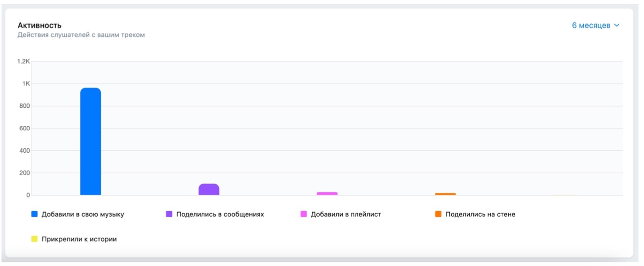The width and height of the screenshot is (644, 266).
Task: Select the "Прикрепили к истории" legend label
Action: 79,239
